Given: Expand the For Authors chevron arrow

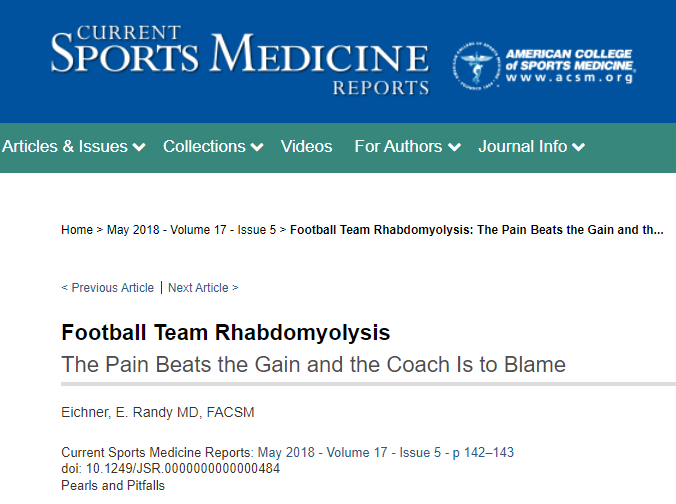Looking at the screenshot, I should pyautogui.click(x=454, y=147).
